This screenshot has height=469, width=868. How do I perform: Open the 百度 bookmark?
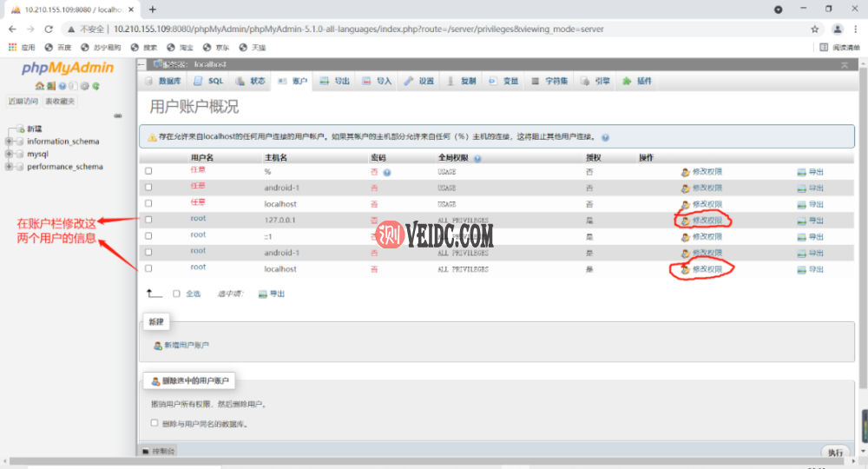tap(59, 48)
